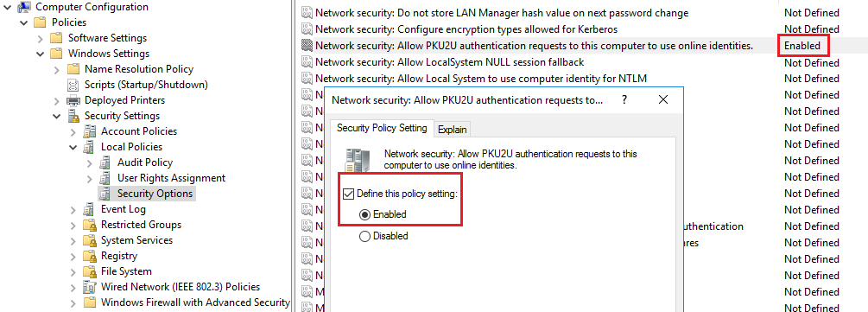Click the Wired Network (IEEE 802.3) Policies icon
The width and height of the screenshot is (868, 312).
coord(89,287)
